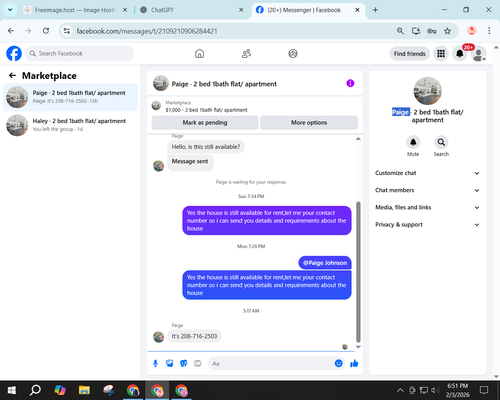
Task: Choose a GIF icon in composer
Action: pyautogui.click(x=198, y=363)
